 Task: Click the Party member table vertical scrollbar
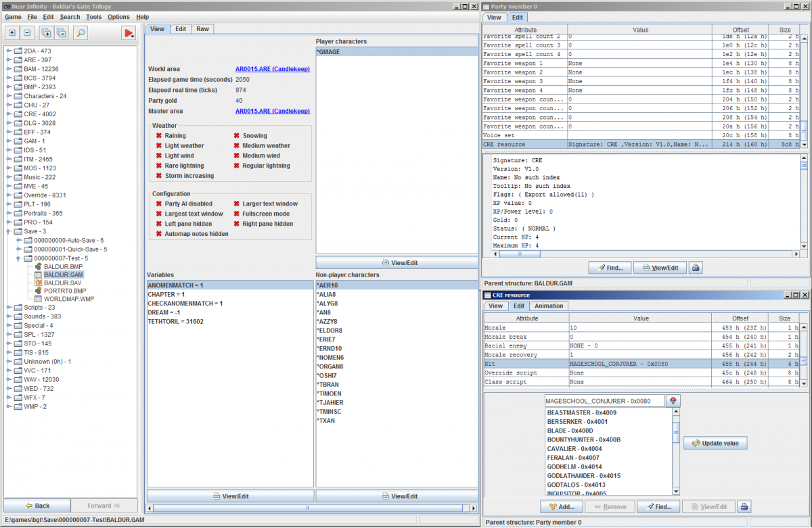[805, 91]
